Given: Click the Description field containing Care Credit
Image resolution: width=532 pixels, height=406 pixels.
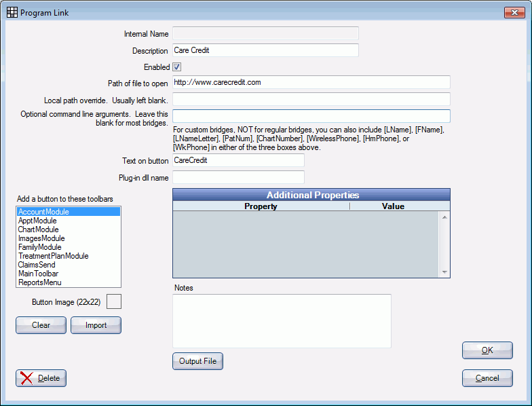Looking at the screenshot, I should 265,50.
